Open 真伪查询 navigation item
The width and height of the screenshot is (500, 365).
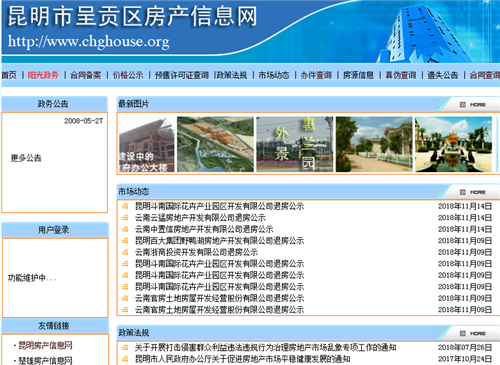(401, 75)
